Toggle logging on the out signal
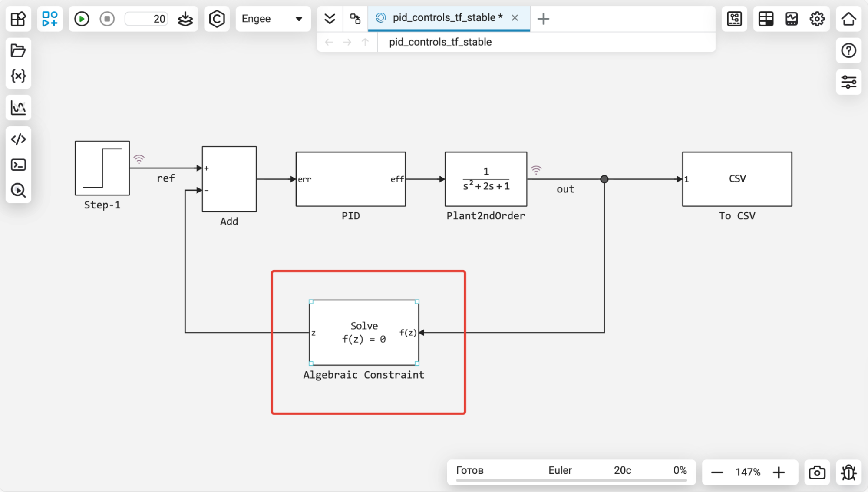 [536, 170]
